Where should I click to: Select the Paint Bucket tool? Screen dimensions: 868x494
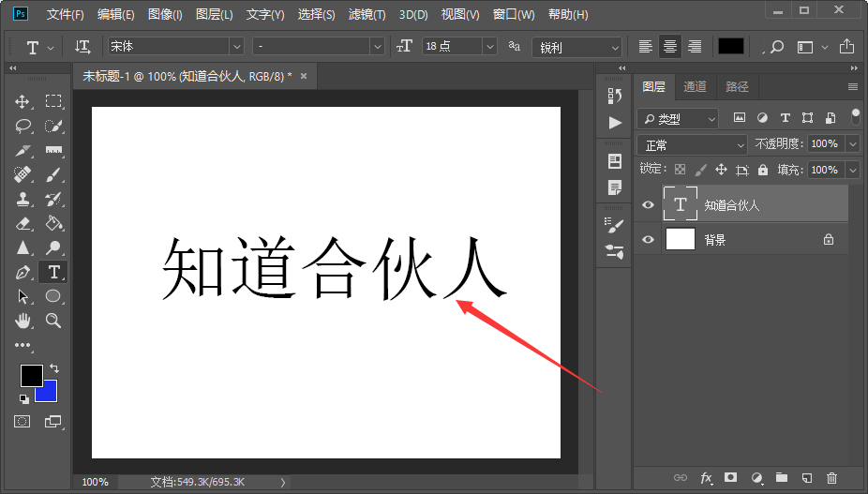pyautogui.click(x=53, y=223)
